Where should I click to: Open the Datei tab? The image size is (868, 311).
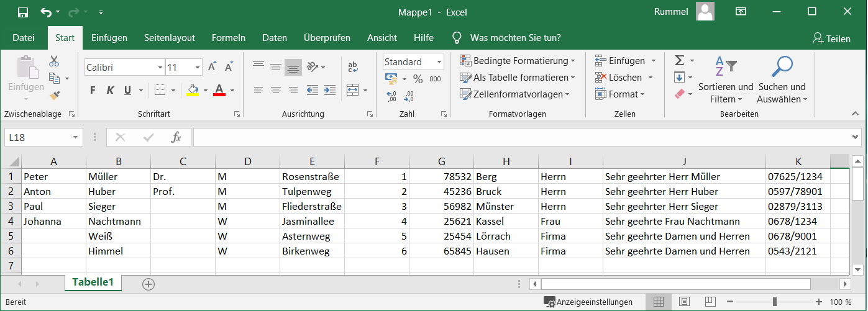tap(24, 38)
